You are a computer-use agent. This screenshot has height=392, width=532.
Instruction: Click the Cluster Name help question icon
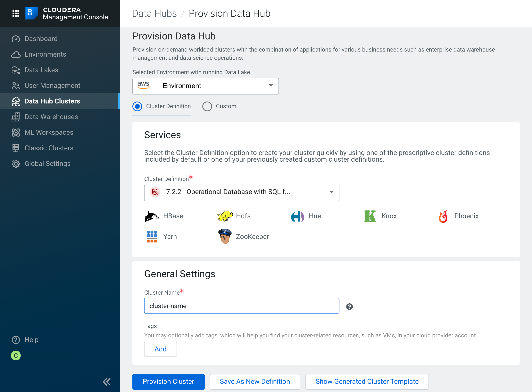(349, 306)
